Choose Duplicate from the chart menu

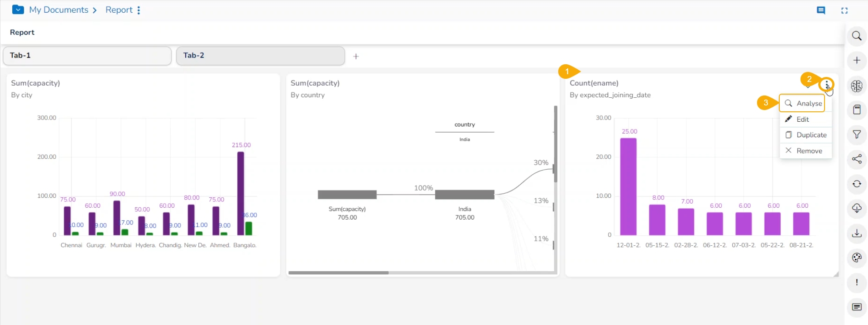[806, 135]
